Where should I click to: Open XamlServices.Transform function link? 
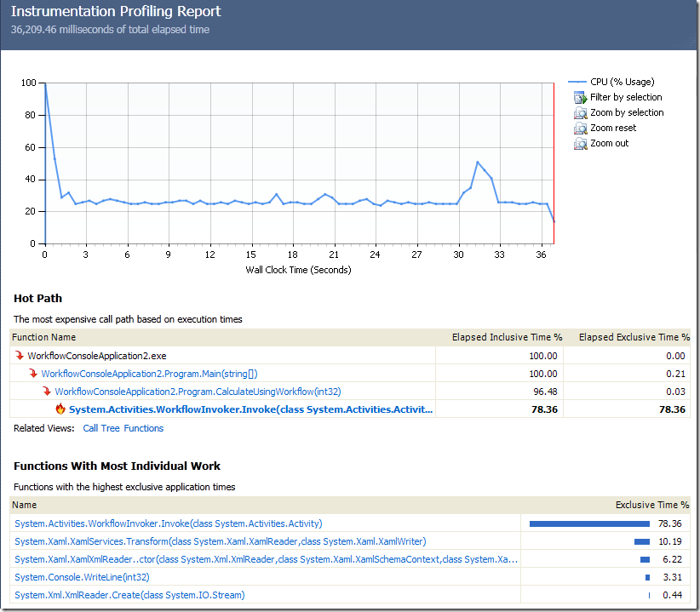click(x=220, y=541)
